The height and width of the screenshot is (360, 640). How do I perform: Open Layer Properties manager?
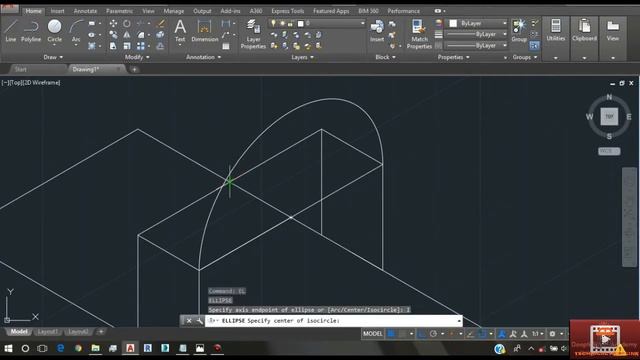253,34
